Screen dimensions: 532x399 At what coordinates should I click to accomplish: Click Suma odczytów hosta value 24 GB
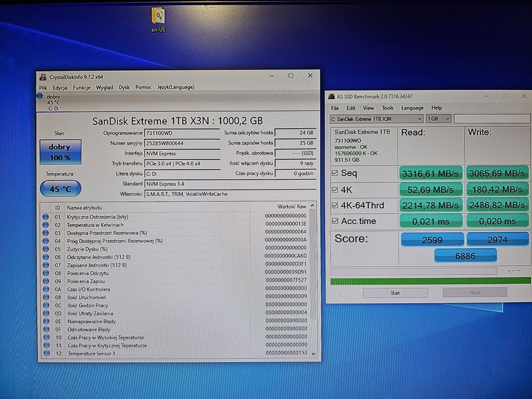click(295, 133)
